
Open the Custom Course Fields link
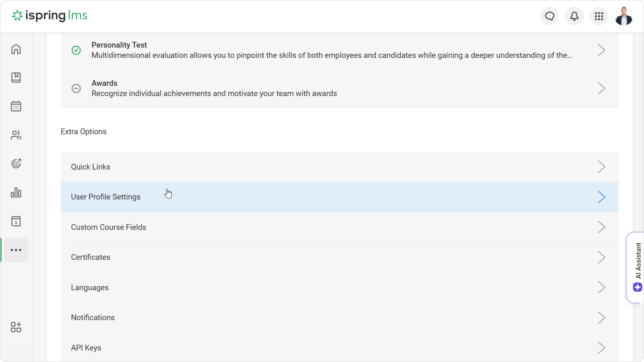click(108, 227)
